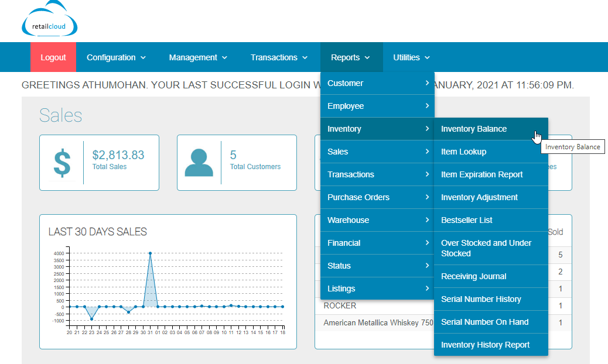Expand Transactions submenu under Reports

point(377,174)
